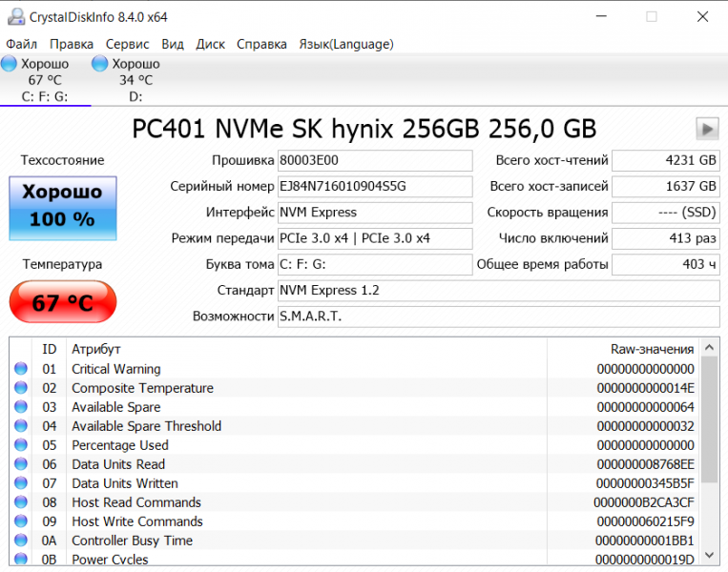Viewport: 728px width, 572px height.
Task: Click the serial number field
Action: pyautogui.click(x=374, y=187)
